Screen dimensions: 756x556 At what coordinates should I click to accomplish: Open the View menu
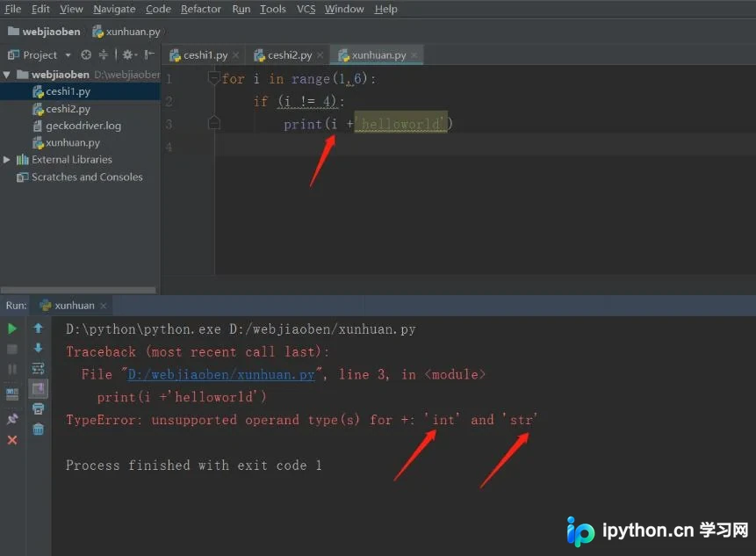click(x=71, y=9)
